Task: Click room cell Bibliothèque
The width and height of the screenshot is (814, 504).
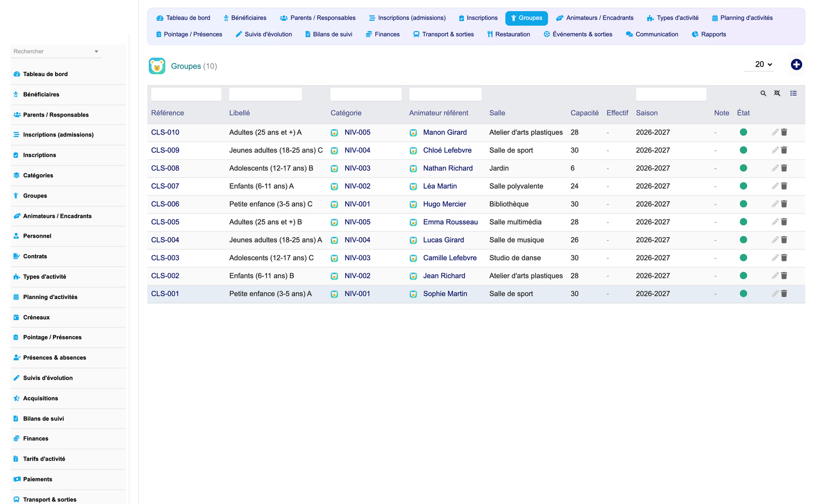Action: [509, 204]
